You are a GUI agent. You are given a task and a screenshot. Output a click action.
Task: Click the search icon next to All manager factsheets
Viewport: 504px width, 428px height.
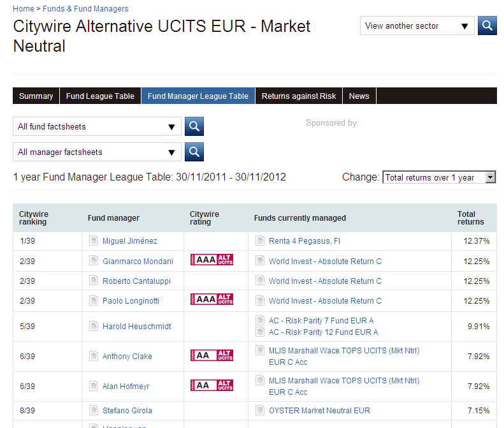tap(194, 152)
